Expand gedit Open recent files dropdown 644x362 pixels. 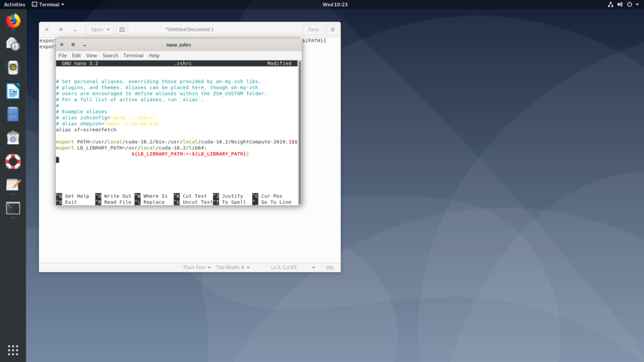pos(100,30)
